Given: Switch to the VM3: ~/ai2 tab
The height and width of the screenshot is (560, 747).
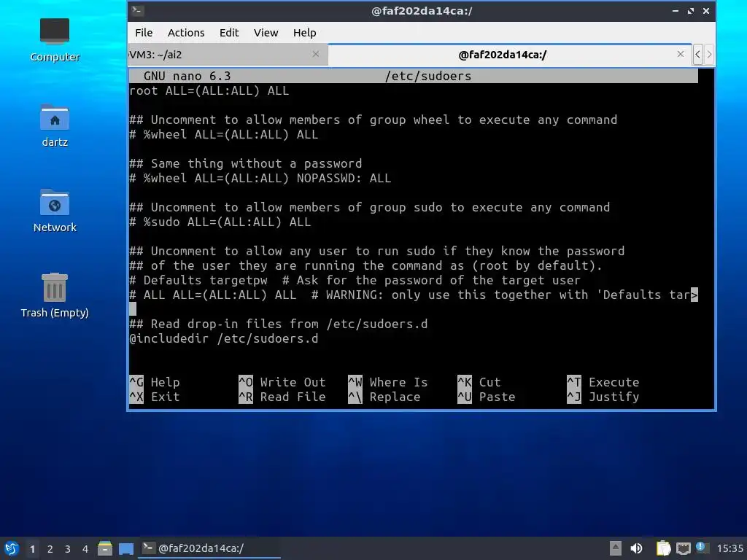Looking at the screenshot, I should 228,55.
